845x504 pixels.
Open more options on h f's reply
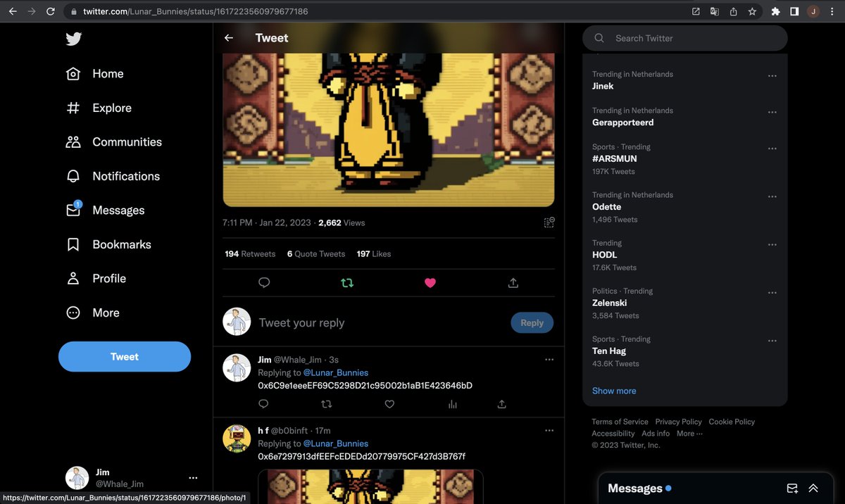549,430
